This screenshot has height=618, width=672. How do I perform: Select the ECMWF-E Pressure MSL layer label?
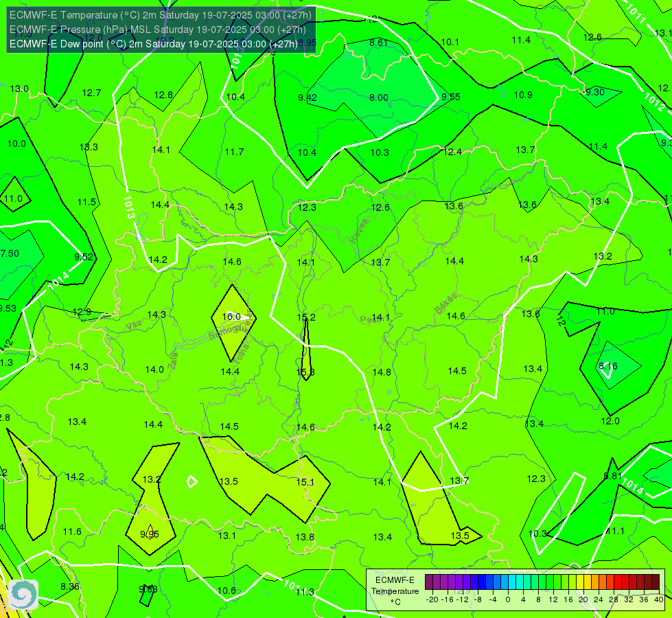point(158,30)
